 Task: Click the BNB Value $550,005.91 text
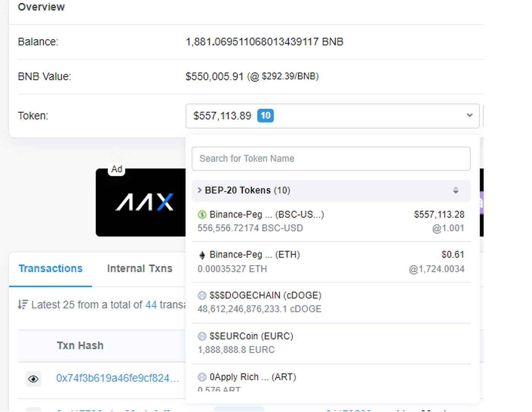click(214, 76)
